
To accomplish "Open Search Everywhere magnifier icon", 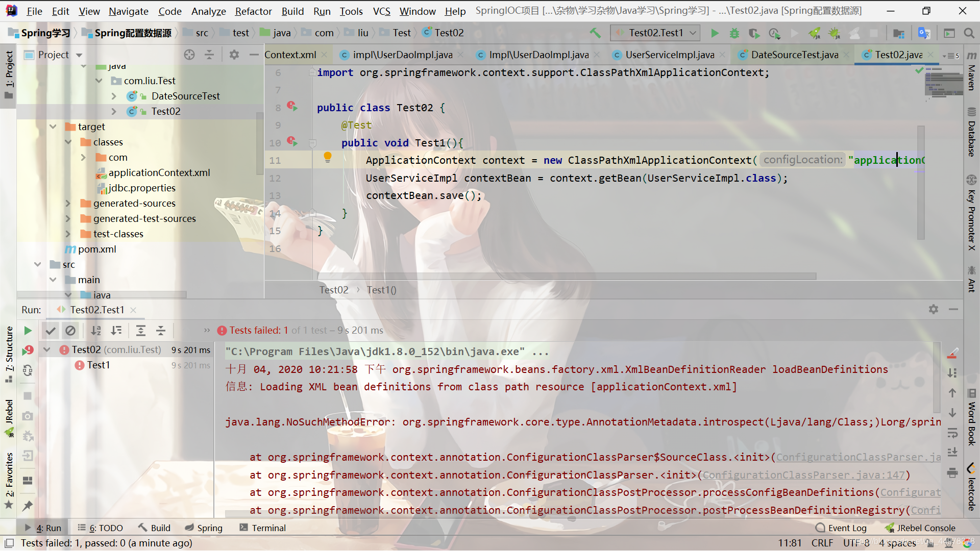I will (969, 33).
